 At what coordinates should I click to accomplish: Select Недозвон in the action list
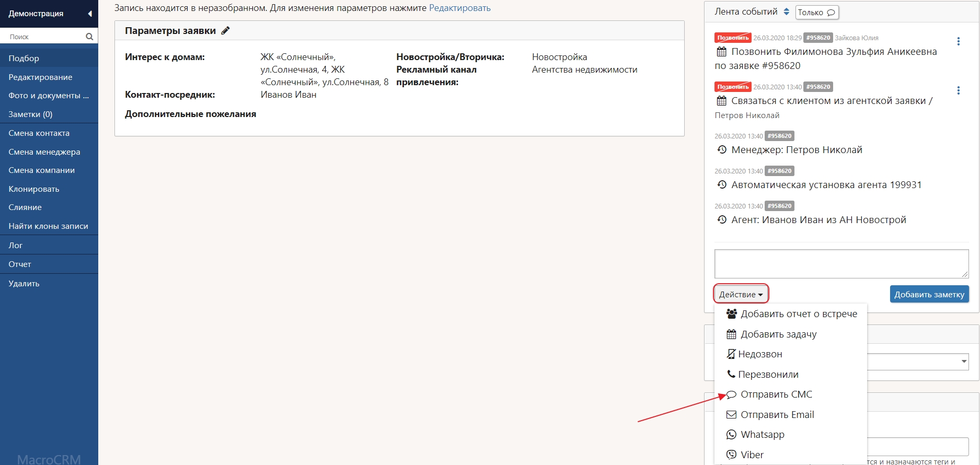[759, 354]
